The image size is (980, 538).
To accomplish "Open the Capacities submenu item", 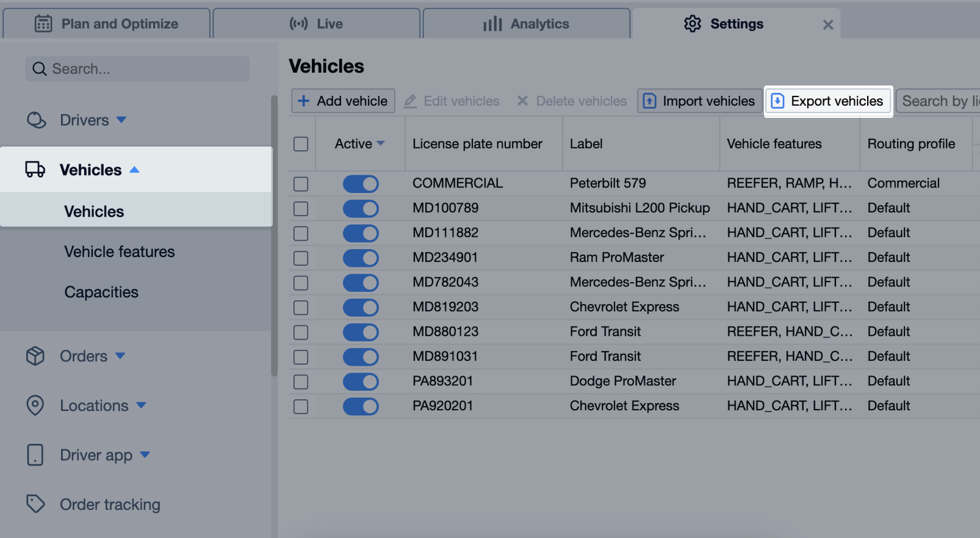I will pos(101,292).
